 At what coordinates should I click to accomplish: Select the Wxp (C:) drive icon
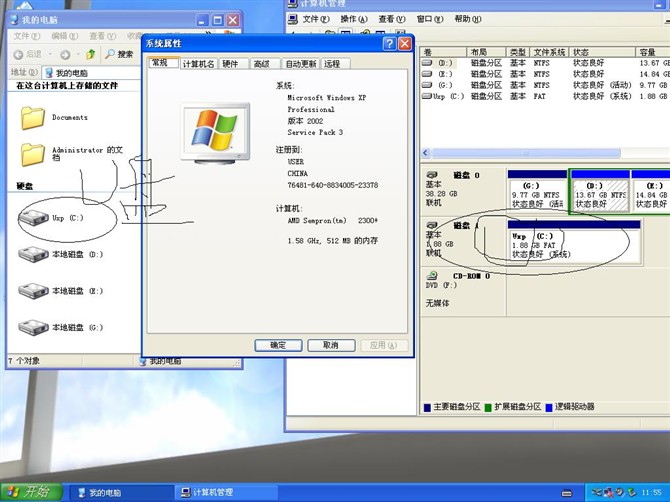tap(35, 216)
